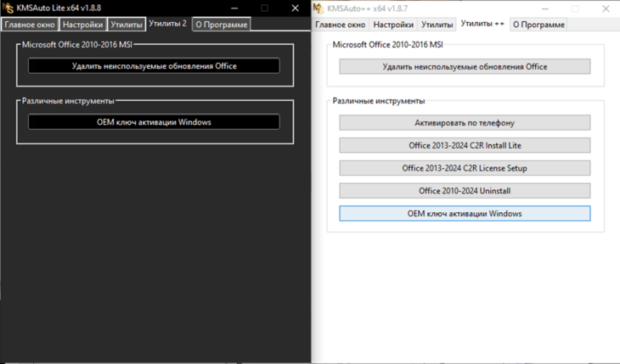Select Утилиты 2 tab in KMSAuto Lite
This screenshot has height=364, width=620.
167,23
